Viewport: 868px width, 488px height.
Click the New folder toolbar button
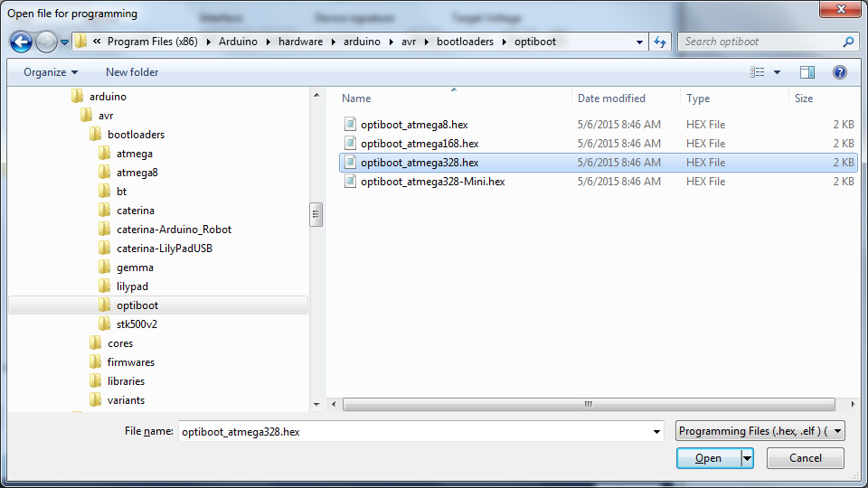pyautogui.click(x=132, y=72)
